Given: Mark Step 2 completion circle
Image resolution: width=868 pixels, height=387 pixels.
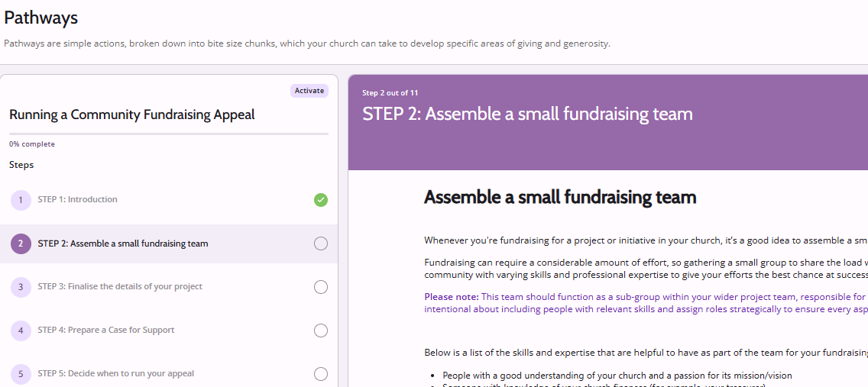Looking at the screenshot, I should point(321,243).
